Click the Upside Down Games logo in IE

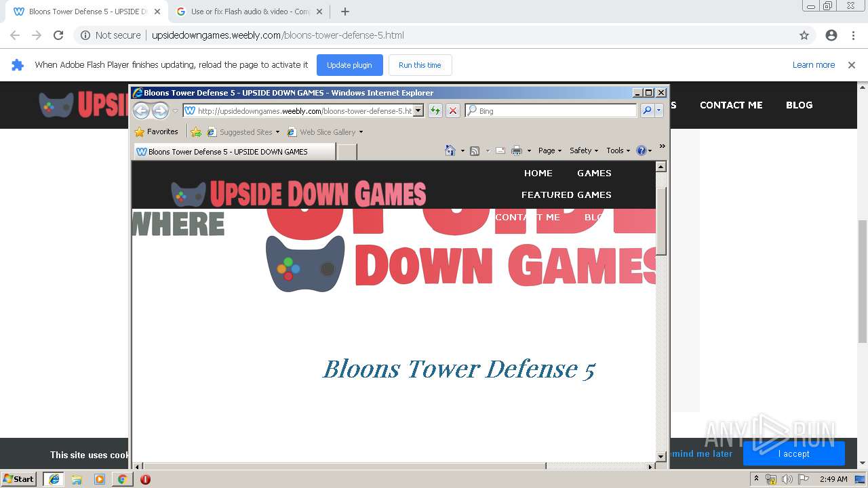[x=298, y=193]
